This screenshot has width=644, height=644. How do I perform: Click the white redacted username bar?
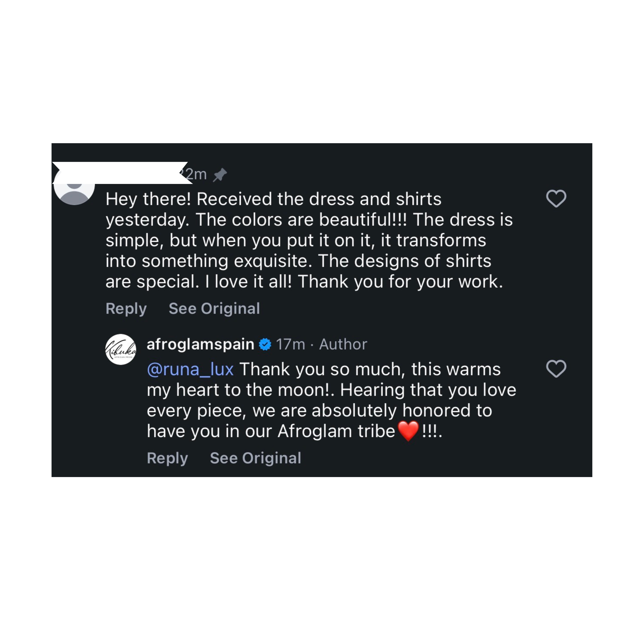[x=120, y=173]
